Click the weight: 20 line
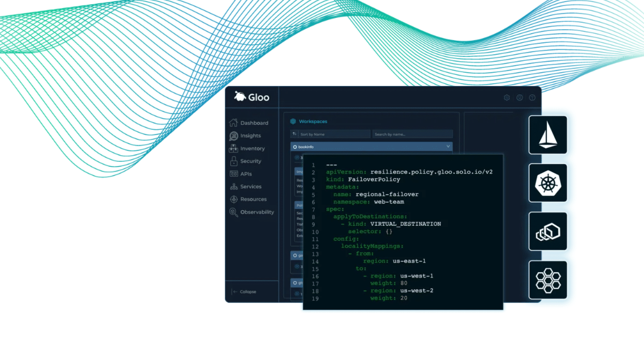This screenshot has height=342, width=644. [389, 299]
